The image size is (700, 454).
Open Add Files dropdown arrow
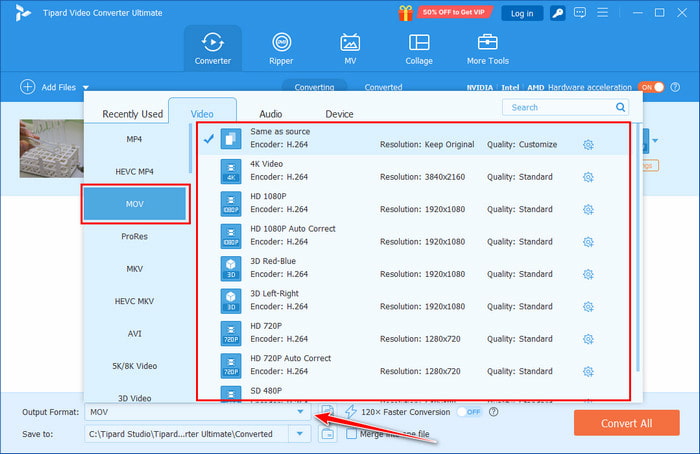click(86, 88)
